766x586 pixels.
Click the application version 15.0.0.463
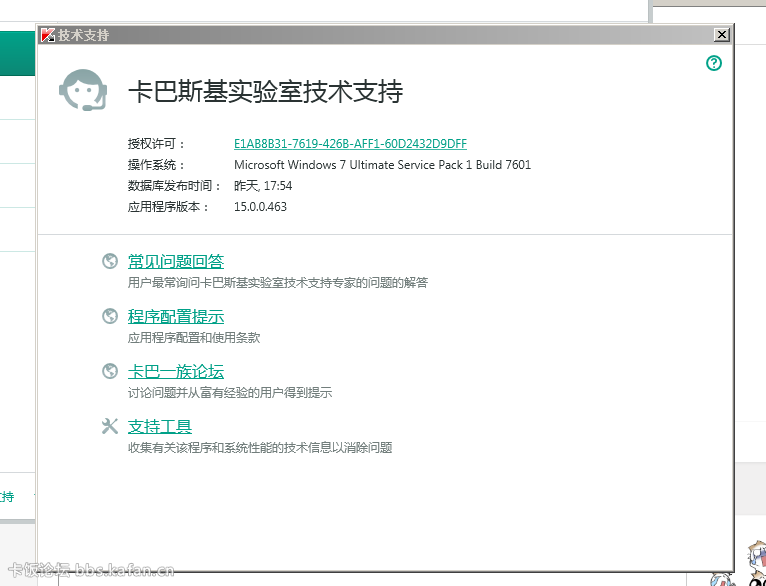click(x=260, y=207)
